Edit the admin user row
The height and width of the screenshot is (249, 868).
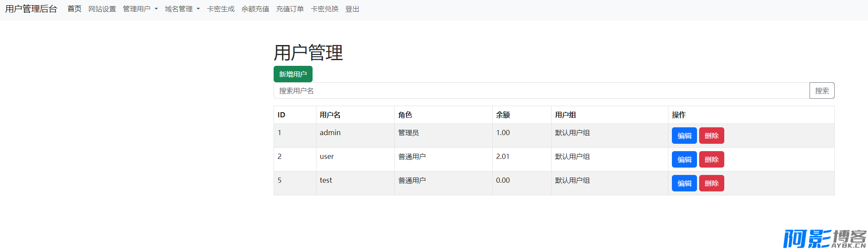[684, 136]
